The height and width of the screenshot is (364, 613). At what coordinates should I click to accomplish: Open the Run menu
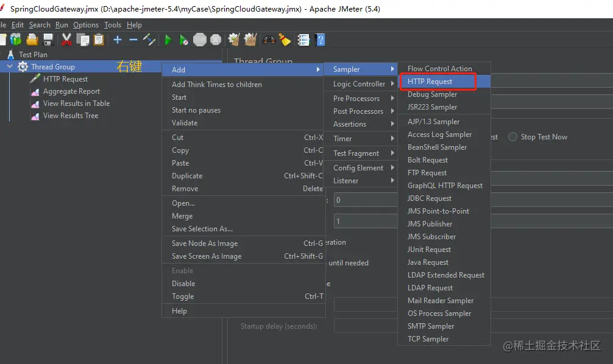point(62,25)
